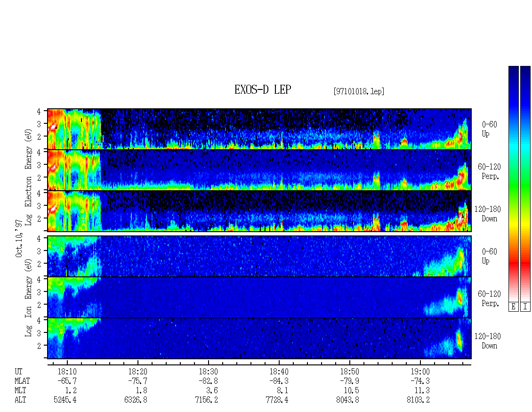Click the ion 0-60 Up spectrogram panel

pos(259,256)
